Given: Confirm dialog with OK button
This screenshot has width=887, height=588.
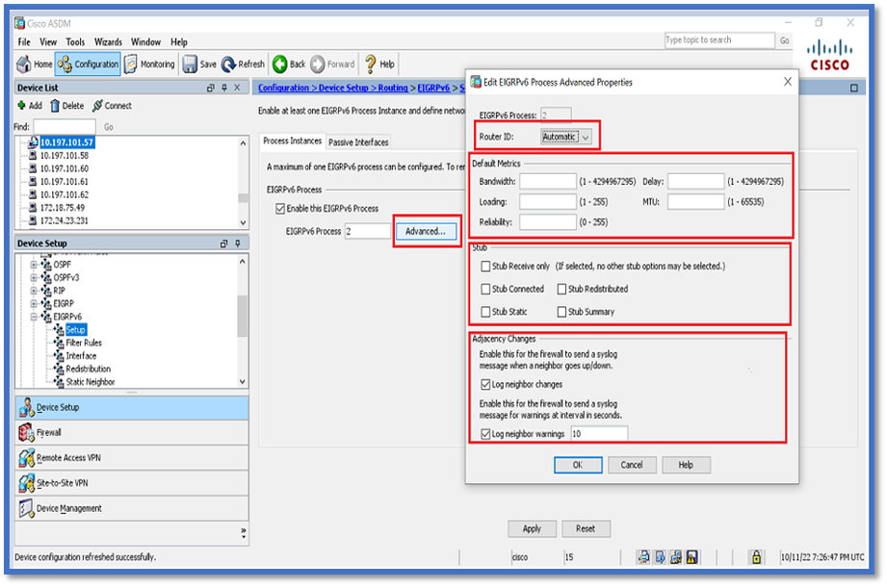Looking at the screenshot, I should pyautogui.click(x=578, y=466).
